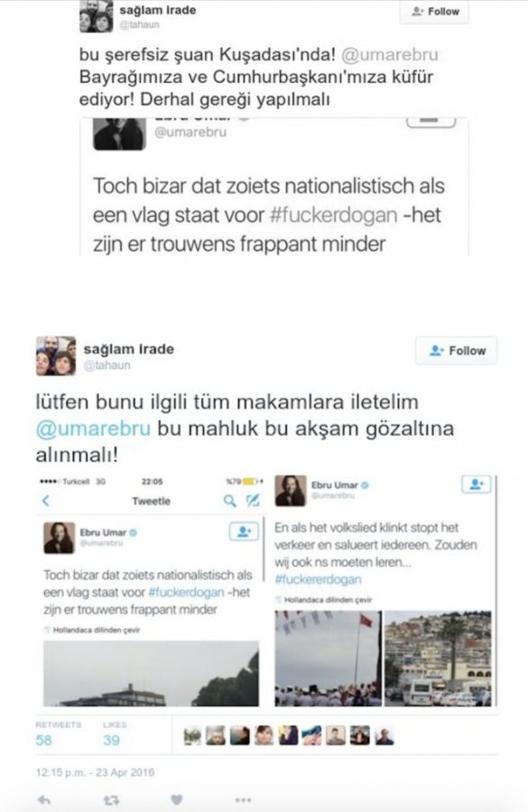Screen dimensions: 528x812
Task: Open the hillside town photo thumbnail
Action: (439, 659)
